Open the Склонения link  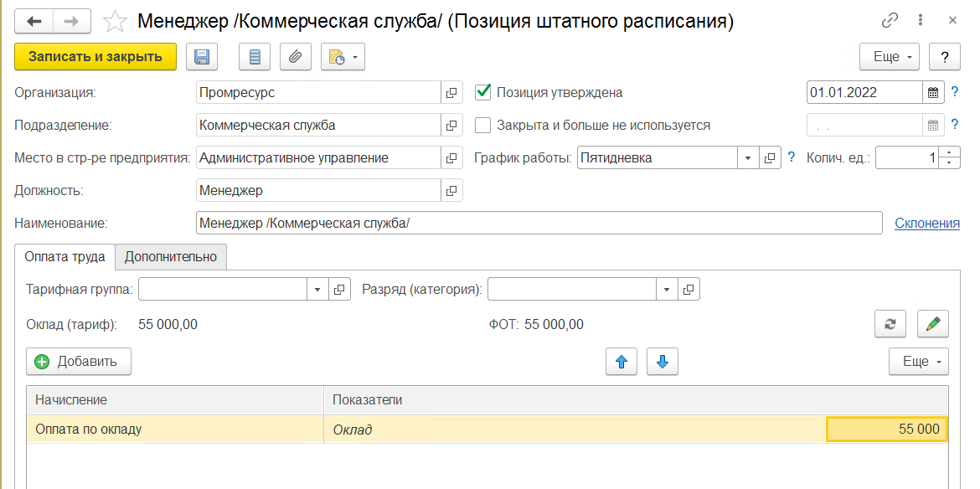click(x=926, y=223)
